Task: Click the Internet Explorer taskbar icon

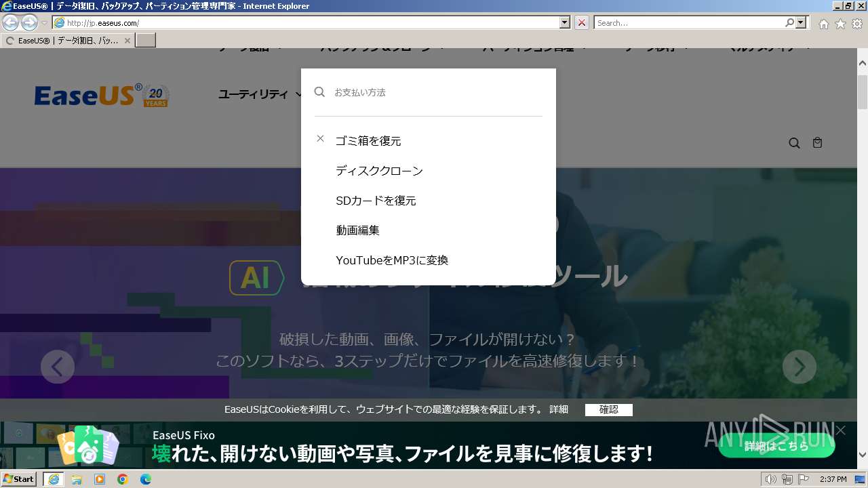Action: tap(53, 479)
